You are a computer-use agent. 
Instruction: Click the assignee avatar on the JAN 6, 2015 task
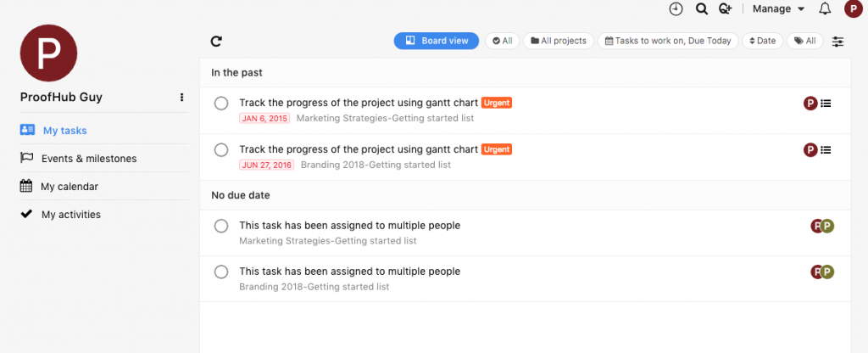click(x=810, y=103)
